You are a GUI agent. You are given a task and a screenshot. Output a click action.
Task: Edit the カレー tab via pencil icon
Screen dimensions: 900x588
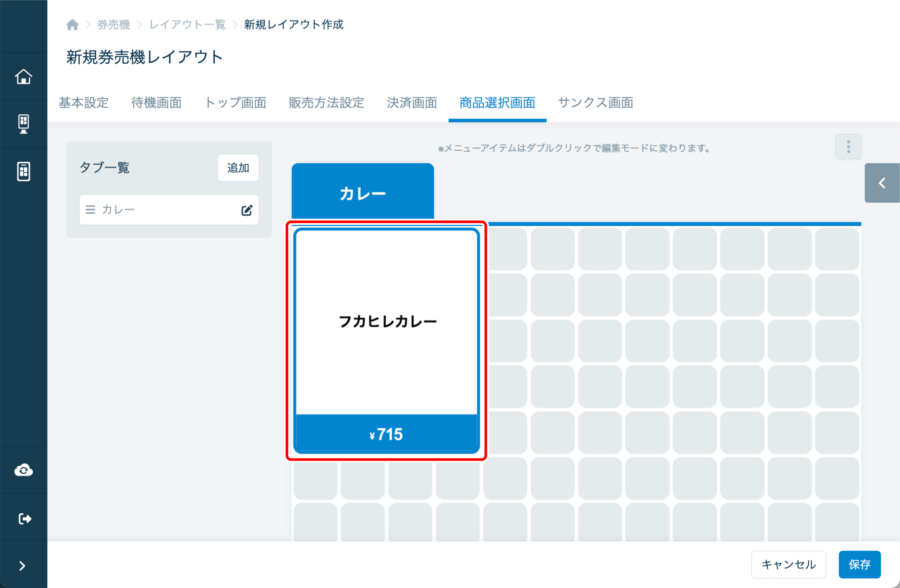point(247,210)
